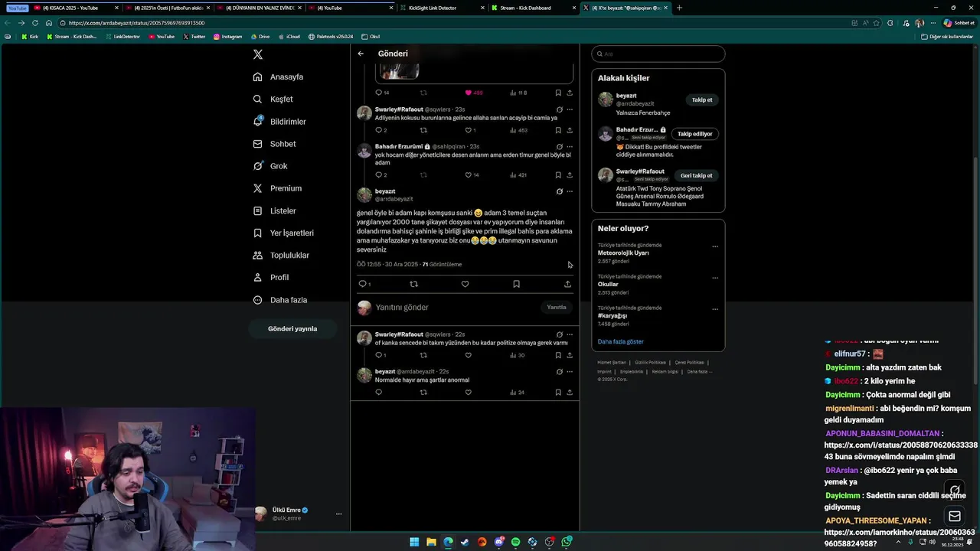The height and width of the screenshot is (551, 980).
Task: Open Grok from the sidebar
Action: click(x=271, y=166)
